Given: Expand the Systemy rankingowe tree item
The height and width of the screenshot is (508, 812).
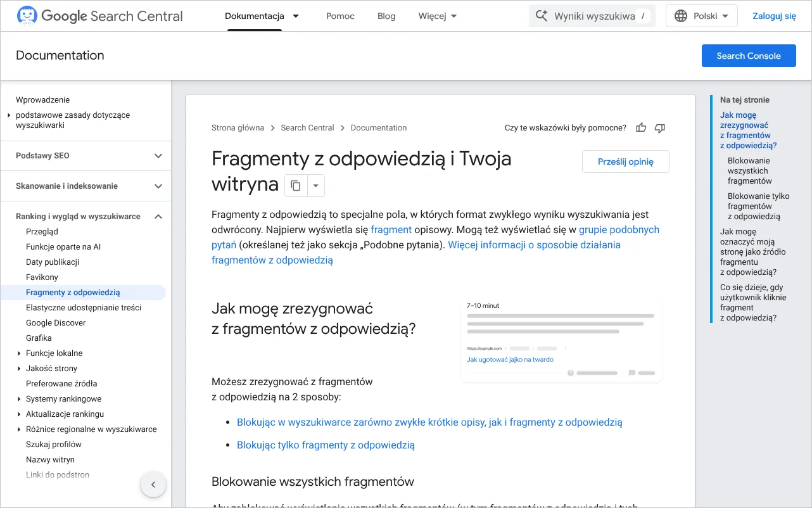Looking at the screenshot, I should tap(19, 399).
